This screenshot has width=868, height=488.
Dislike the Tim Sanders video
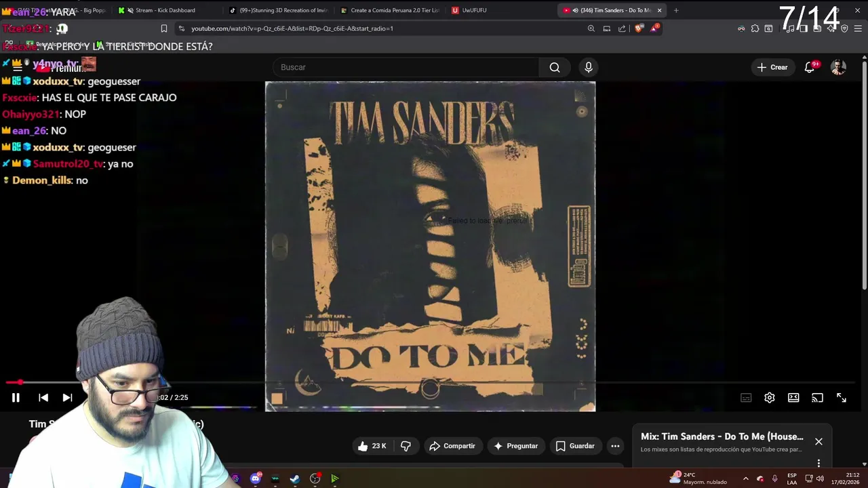pos(406,446)
